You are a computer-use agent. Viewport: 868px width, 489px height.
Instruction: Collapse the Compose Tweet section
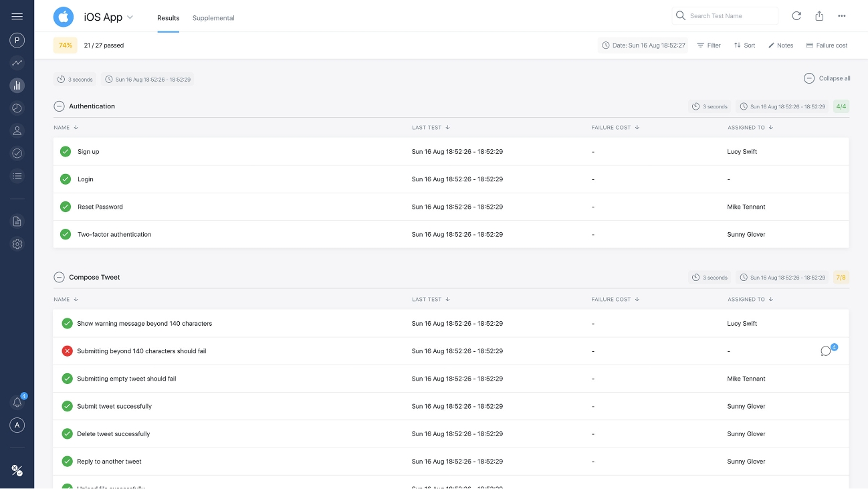click(60, 277)
